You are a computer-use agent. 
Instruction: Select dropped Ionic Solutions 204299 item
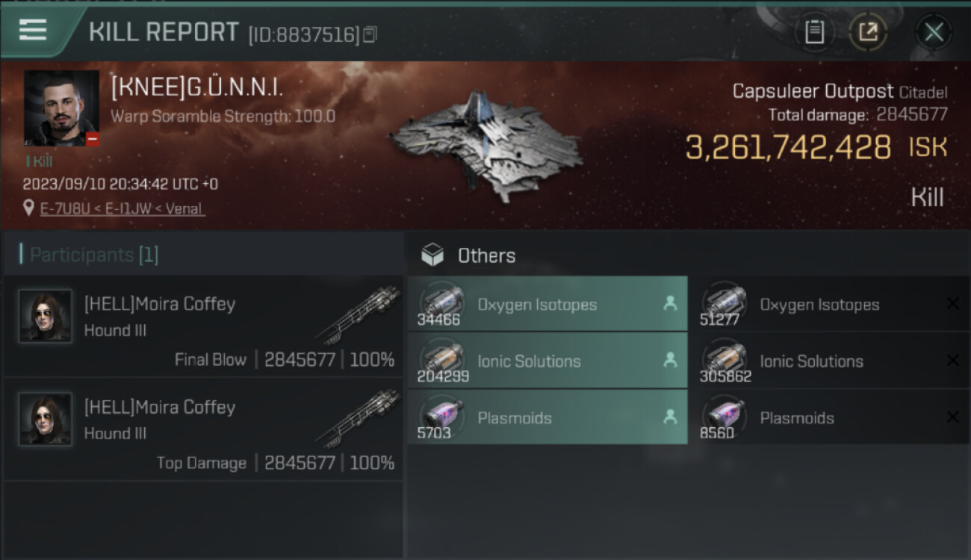coord(547,361)
